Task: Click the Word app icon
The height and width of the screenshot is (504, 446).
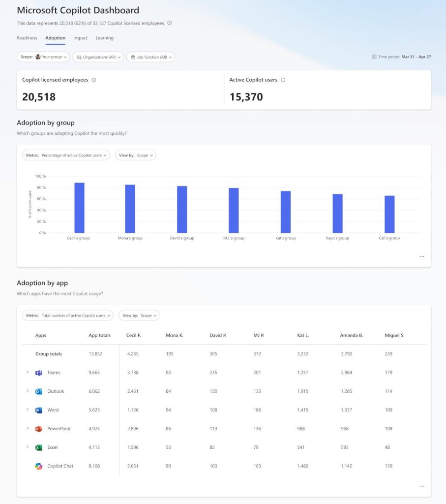Action: [x=39, y=410]
